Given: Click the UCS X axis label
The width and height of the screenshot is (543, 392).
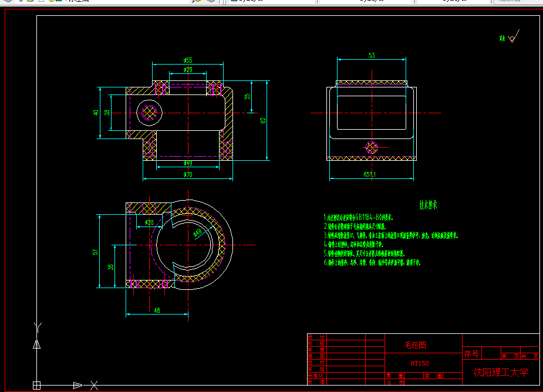Looking at the screenshot, I should pos(94,386).
